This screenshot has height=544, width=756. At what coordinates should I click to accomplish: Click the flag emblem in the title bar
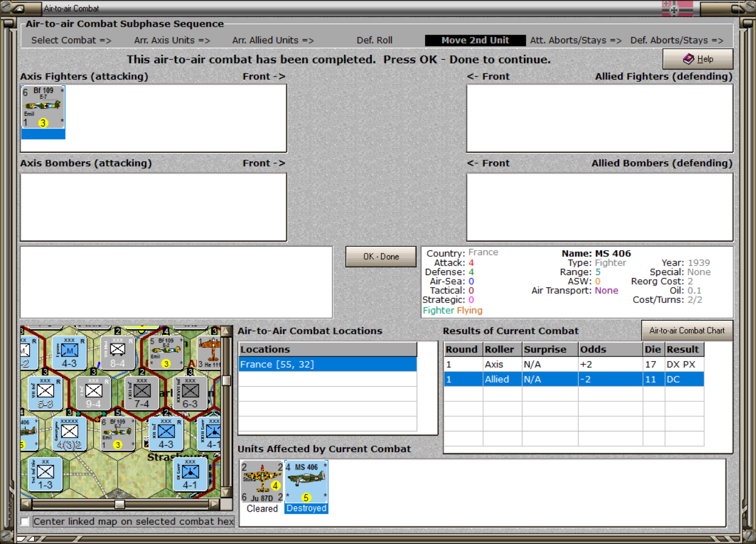[678, 9]
